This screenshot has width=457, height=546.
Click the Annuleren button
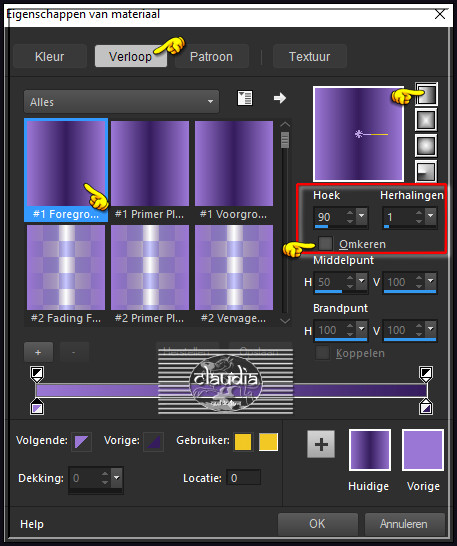(x=404, y=524)
